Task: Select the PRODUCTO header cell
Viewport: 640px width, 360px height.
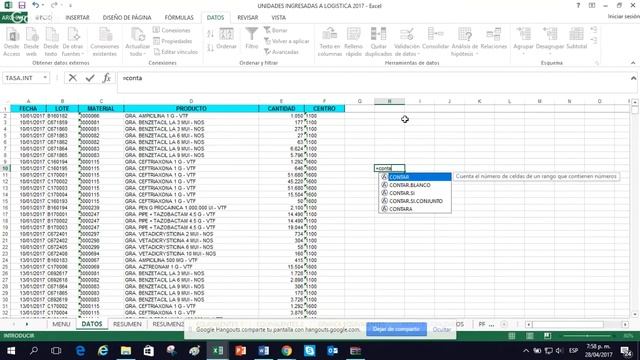Action: (x=191, y=109)
